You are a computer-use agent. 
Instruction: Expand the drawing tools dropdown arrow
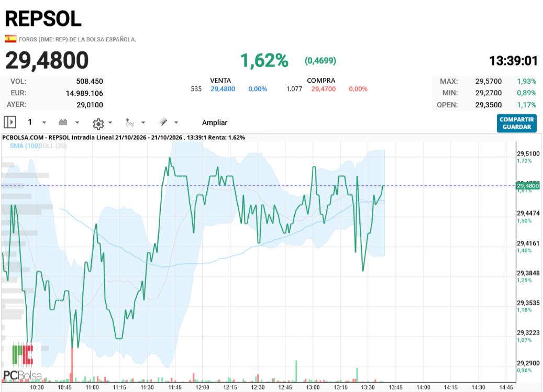pos(176,122)
